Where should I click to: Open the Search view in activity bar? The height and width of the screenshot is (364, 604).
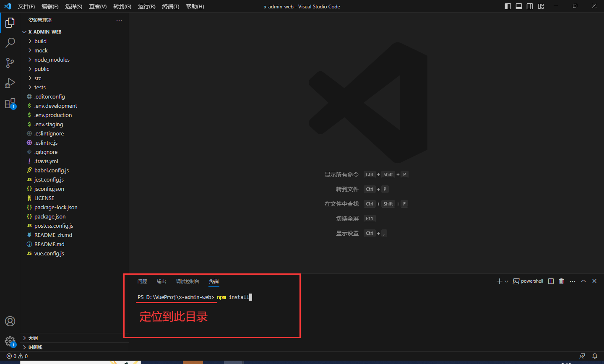[x=10, y=43]
